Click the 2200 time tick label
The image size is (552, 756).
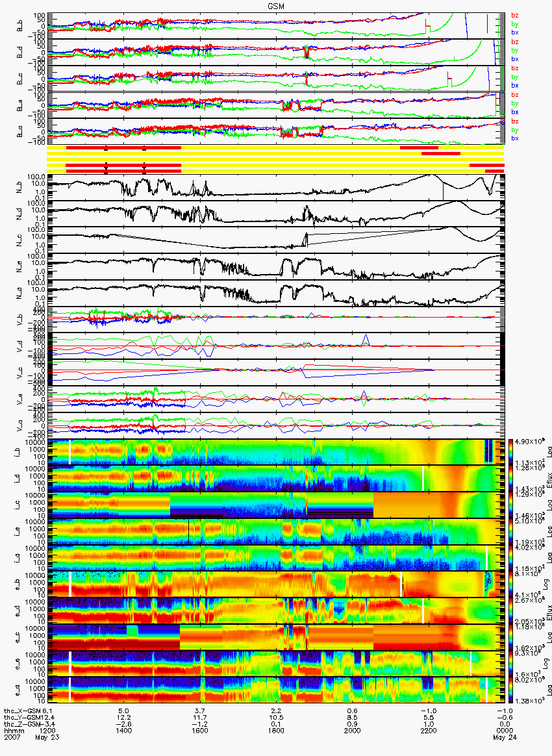click(x=428, y=731)
